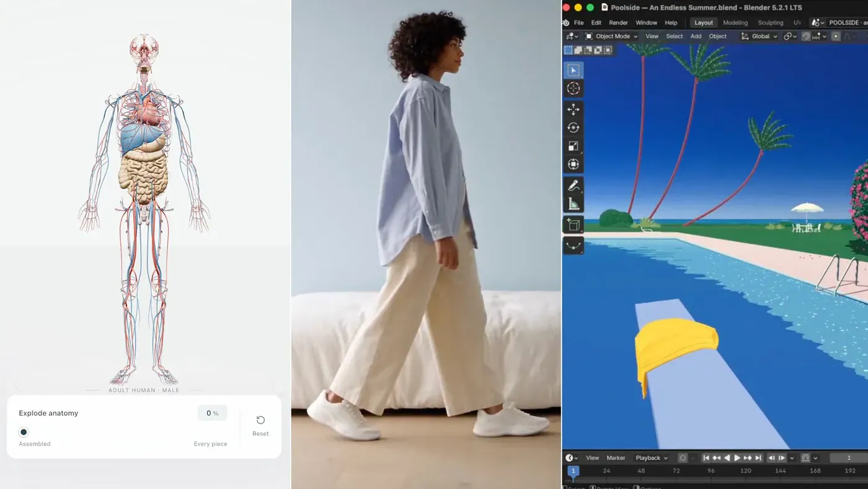Viewport: 868px width, 489px height.
Task: Pick the Measure tool
Action: [x=573, y=204]
